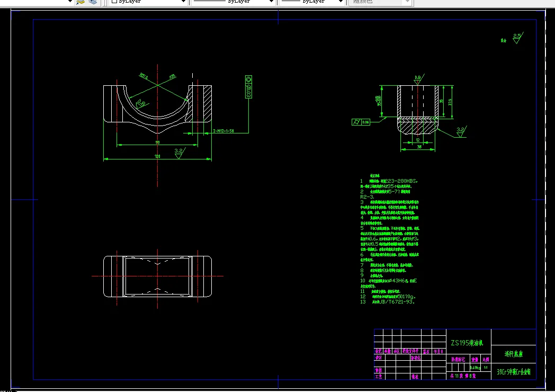Screen dimensions: 555x392
Task: Select the ZS195柴油机 title text
Action: [x=467, y=343]
